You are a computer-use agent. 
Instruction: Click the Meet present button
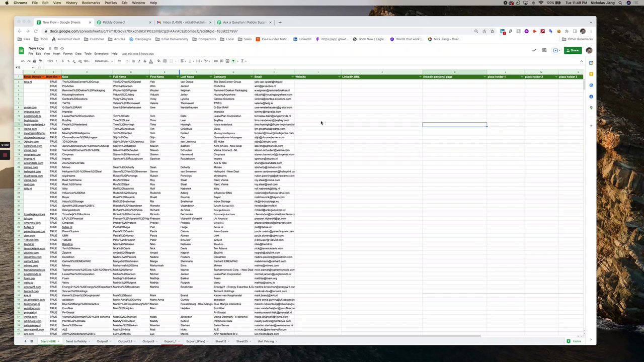[556, 50]
